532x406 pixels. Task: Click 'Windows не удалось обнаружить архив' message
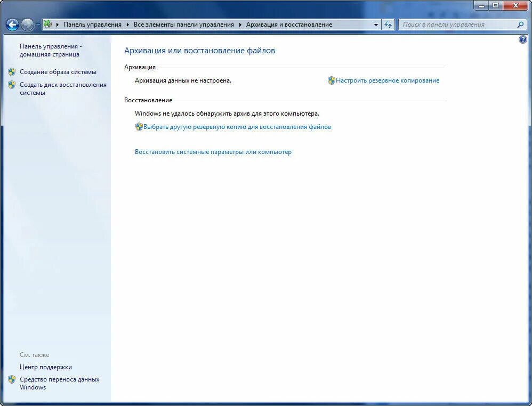(x=227, y=113)
